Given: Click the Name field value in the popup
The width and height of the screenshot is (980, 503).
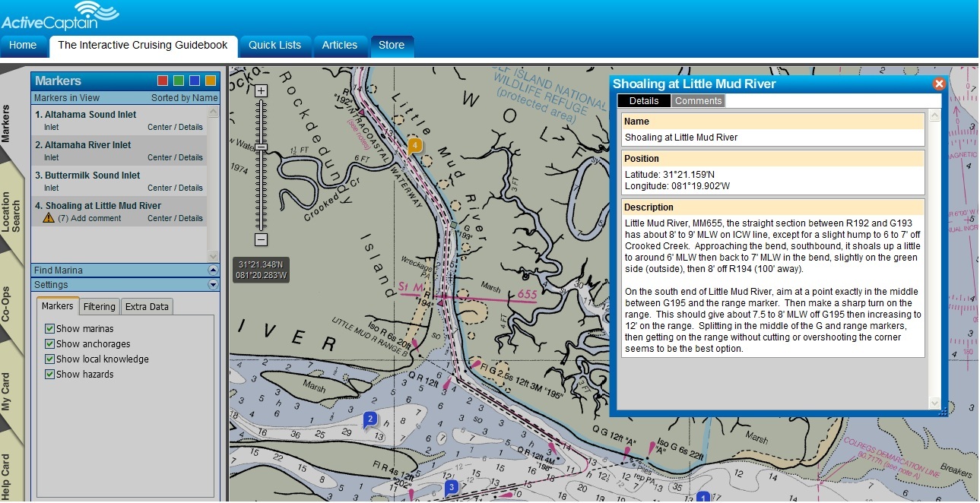Looking at the screenshot, I should [681, 138].
